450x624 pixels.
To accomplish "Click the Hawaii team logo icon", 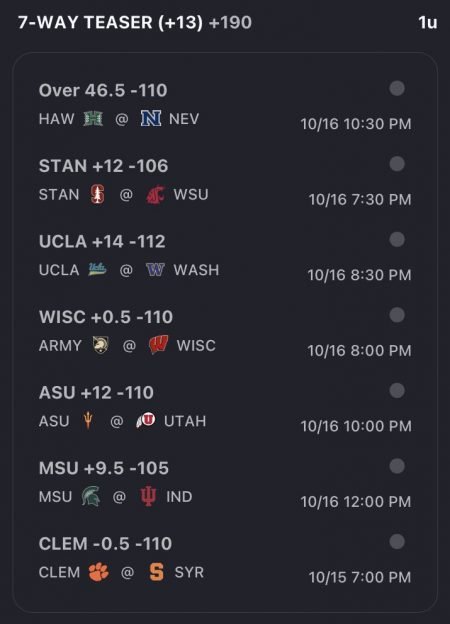I will [x=94, y=119].
